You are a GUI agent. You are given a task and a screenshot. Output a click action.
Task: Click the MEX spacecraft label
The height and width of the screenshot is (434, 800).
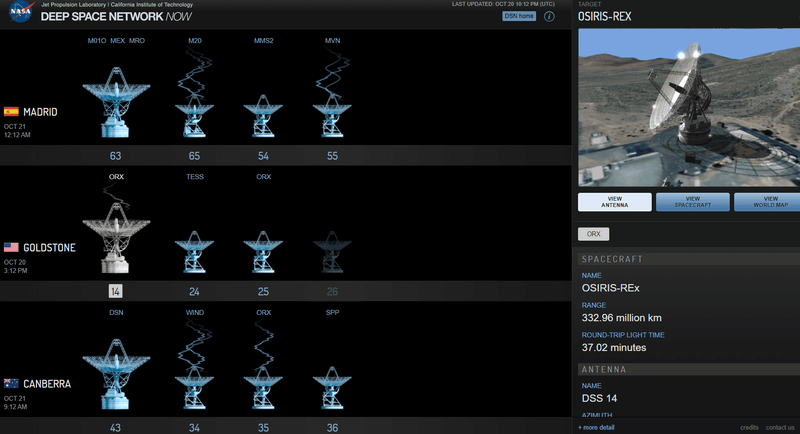pos(118,40)
